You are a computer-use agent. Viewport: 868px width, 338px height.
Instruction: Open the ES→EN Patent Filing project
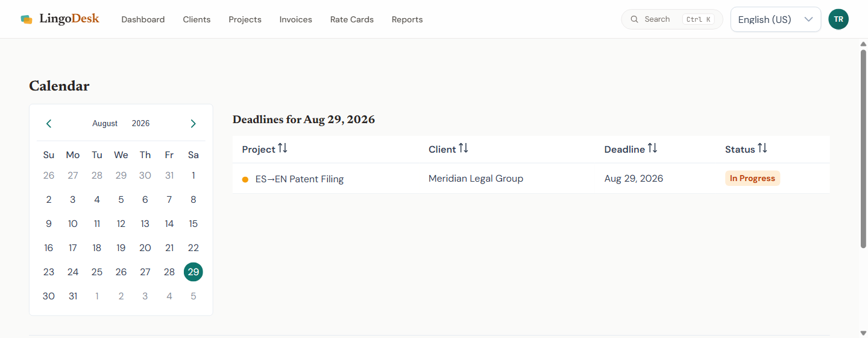coord(300,179)
